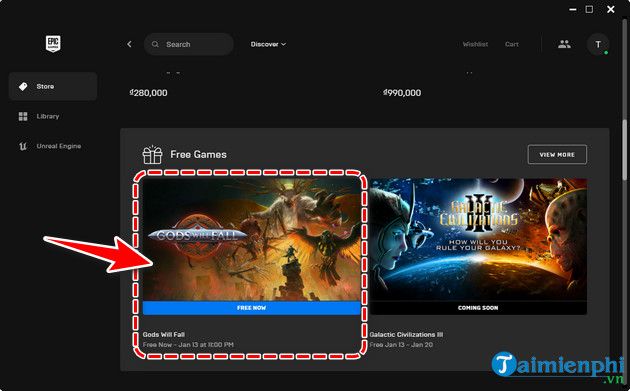
Task: Click the magnifier icon in the search box
Action: click(155, 44)
